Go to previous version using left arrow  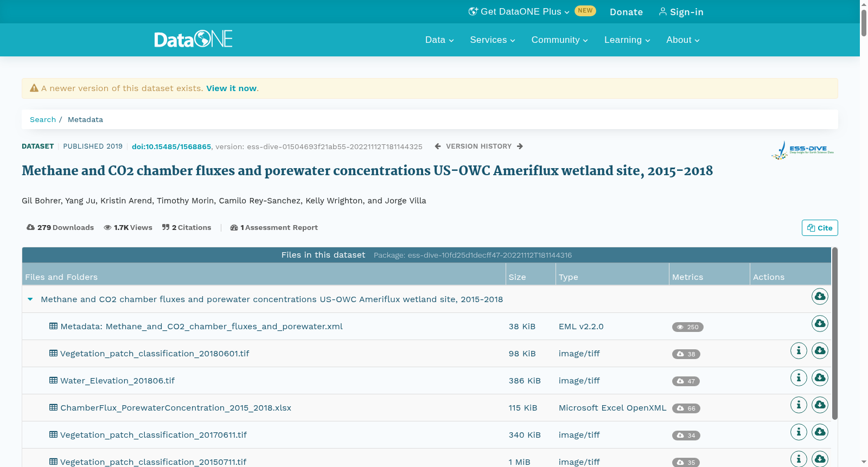[438, 146]
